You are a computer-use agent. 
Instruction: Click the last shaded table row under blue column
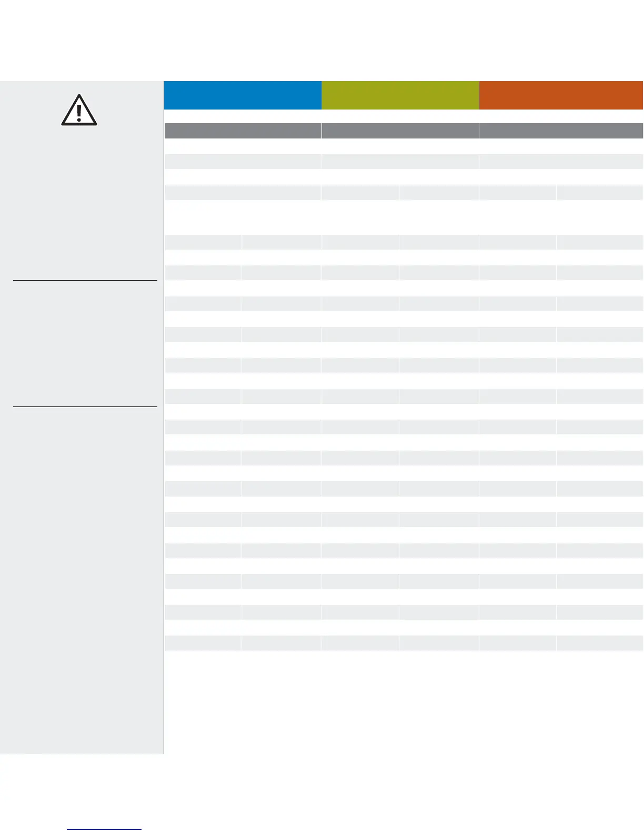tap(243, 643)
